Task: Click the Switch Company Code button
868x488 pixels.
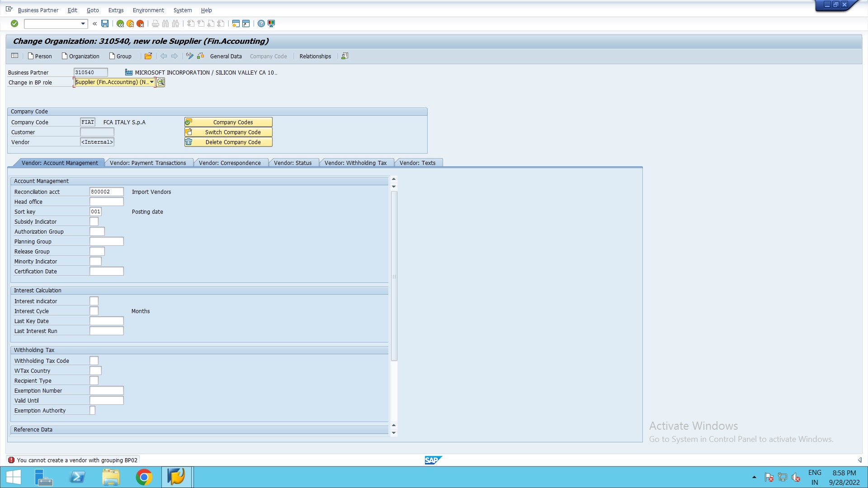Action: point(228,132)
